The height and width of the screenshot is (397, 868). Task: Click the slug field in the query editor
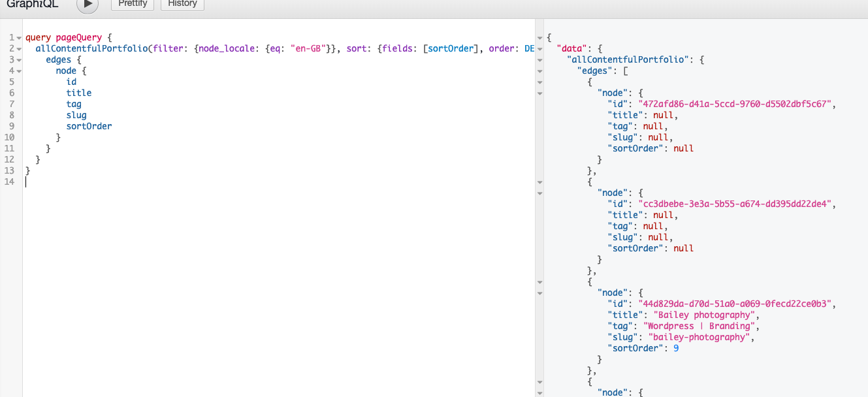[76, 115]
